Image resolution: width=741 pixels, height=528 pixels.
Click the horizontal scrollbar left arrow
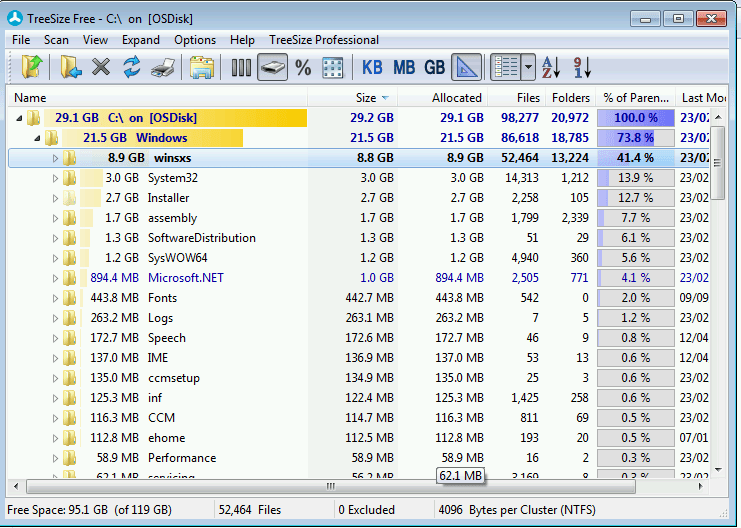[x=16, y=486]
